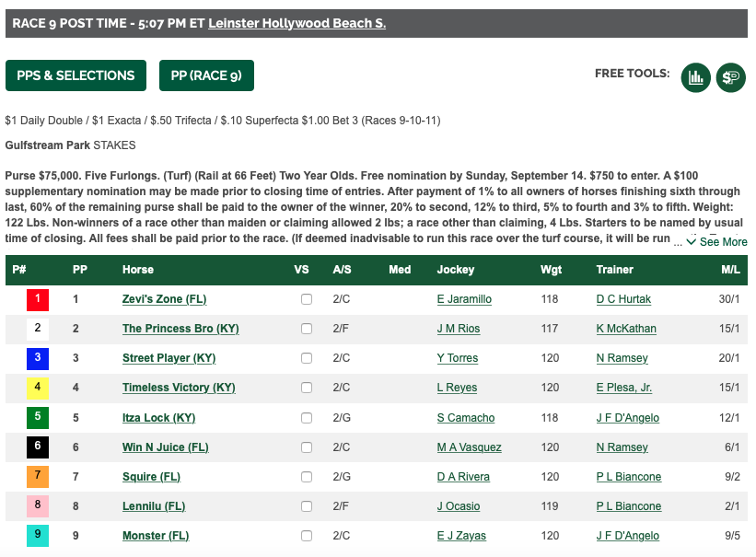Click the black number 6 saddle cloth
Image resolution: width=756 pixels, height=557 pixels.
coord(38,447)
